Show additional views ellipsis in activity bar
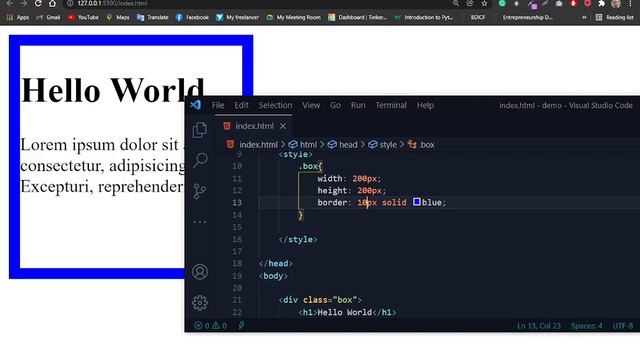 pyautogui.click(x=200, y=222)
